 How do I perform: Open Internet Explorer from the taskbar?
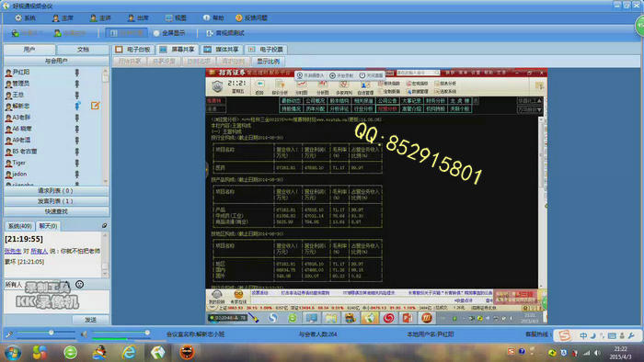pyautogui.click(x=129, y=352)
